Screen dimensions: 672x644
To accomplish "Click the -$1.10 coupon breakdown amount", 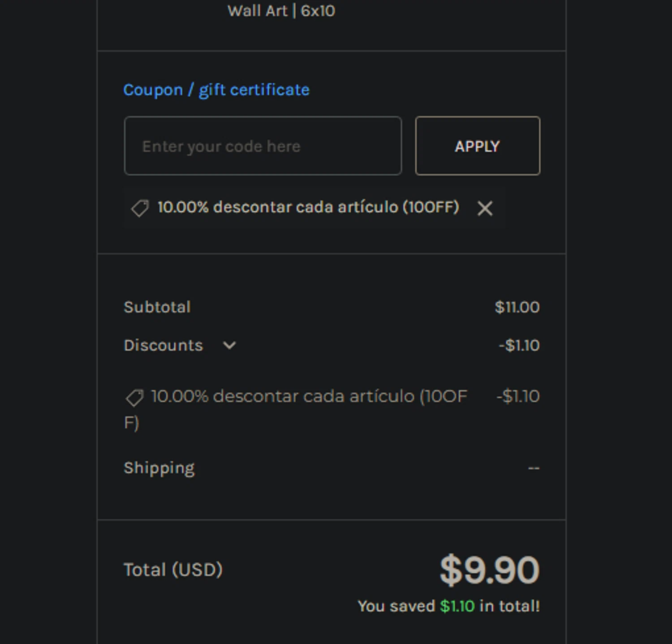I will point(518,396).
